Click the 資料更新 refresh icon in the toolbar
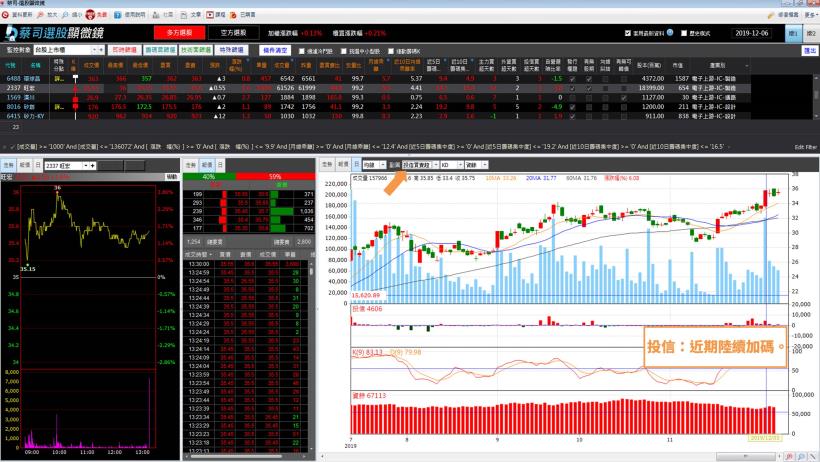Image resolution: width=820 pixels, height=462 pixels. [x=5, y=15]
